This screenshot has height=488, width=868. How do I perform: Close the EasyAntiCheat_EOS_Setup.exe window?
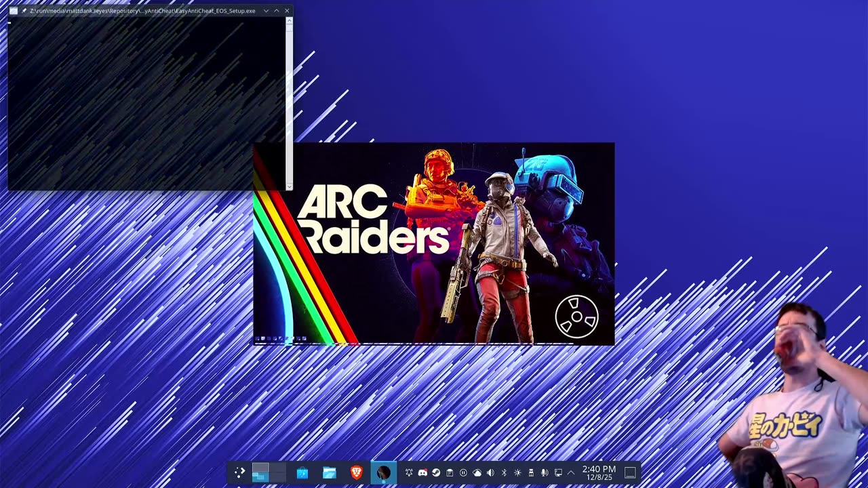click(x=287, y=11)
